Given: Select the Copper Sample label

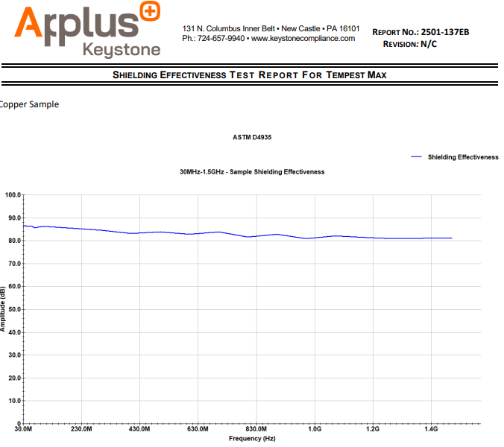Looking at the screenshot, I should pos(29,104).
